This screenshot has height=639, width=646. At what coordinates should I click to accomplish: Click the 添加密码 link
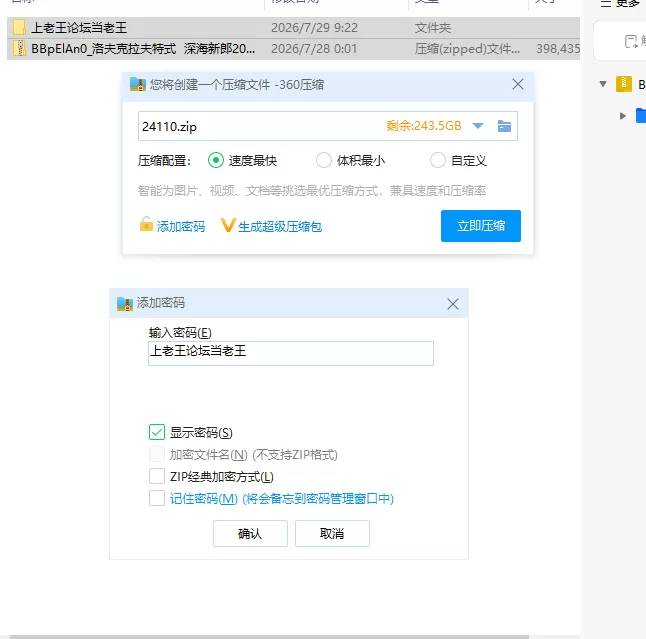[x=181, y=227]
